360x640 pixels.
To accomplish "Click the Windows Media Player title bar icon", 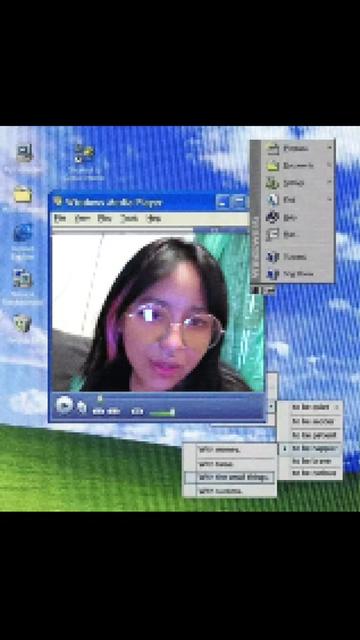I will 58,201.
